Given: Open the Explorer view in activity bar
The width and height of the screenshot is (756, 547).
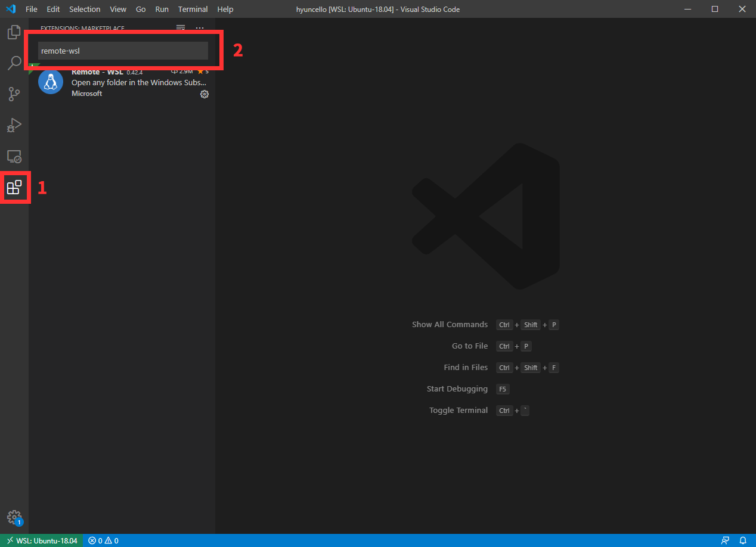Looking at the screenshot, I should pos(14,32).
